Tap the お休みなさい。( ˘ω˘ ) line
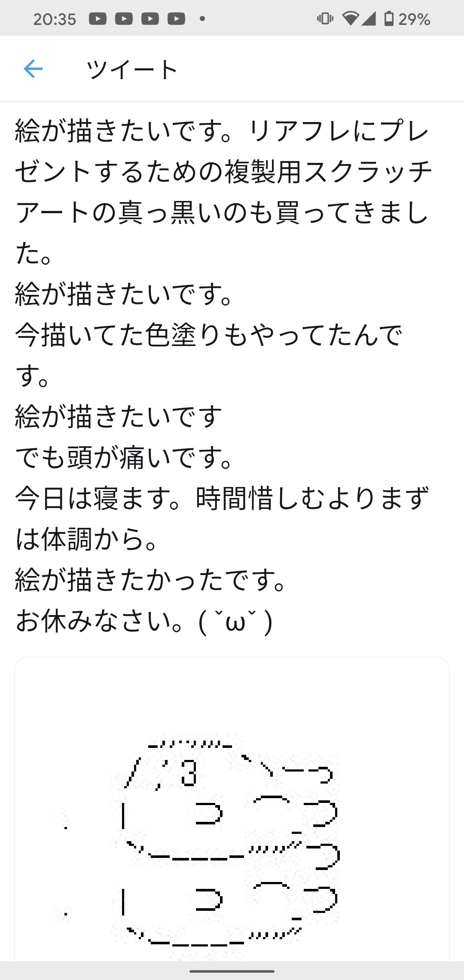Image resolution: width=464 pixels, height=980 pixels. [x=144, y=622]
